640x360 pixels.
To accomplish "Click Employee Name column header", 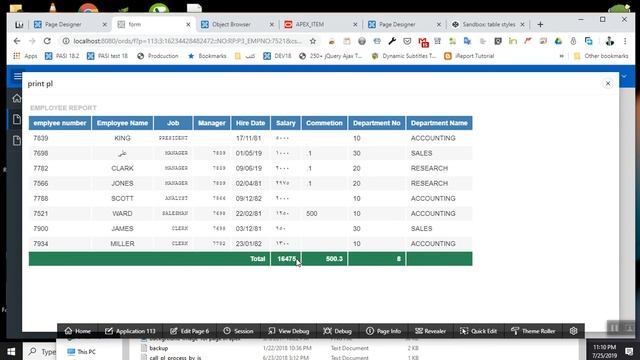I will [x=122, y=123].
